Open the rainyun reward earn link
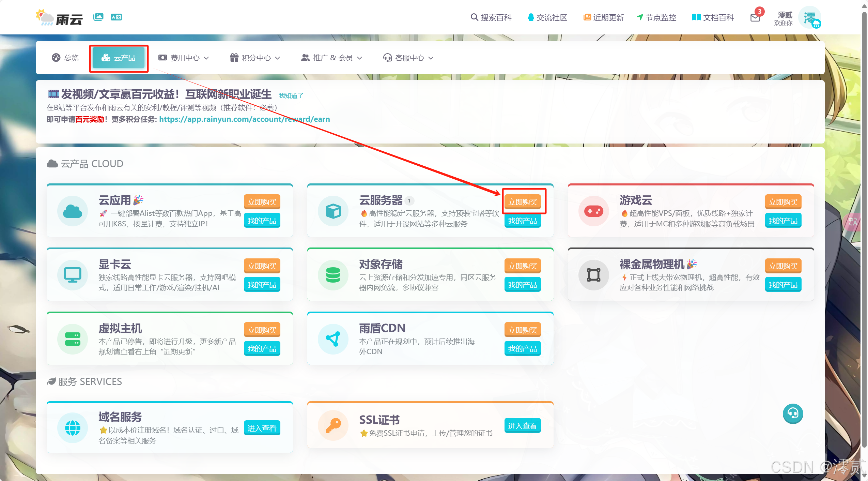 [x=245, y=119]
